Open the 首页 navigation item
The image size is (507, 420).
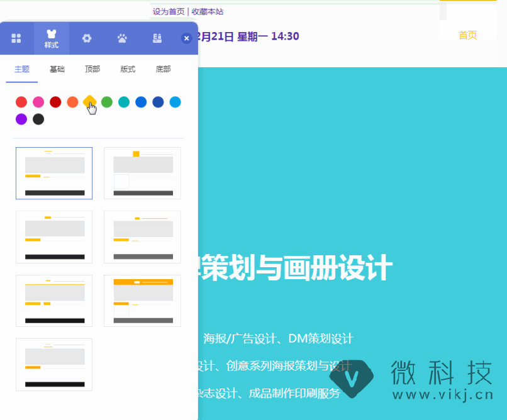tap(467, 35)
